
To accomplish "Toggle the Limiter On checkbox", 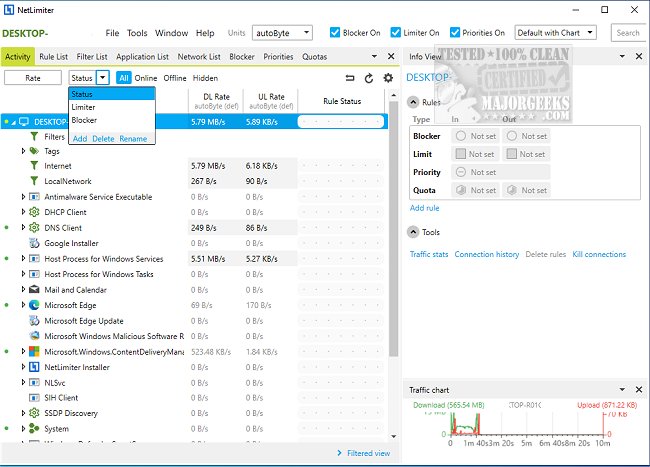I will 397,33.
